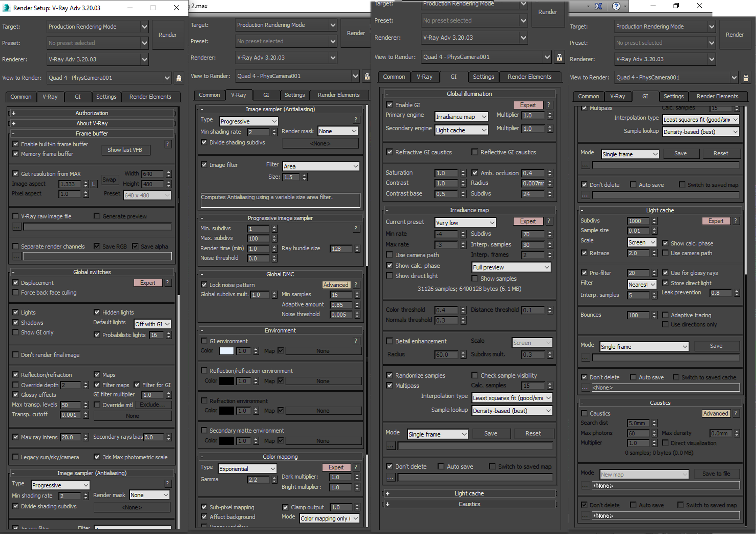Open the help icon in top title bar

616,6
